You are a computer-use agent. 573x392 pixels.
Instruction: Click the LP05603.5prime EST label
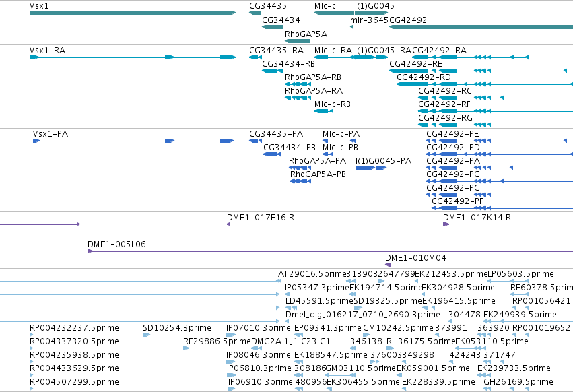[x=521, y=274]
